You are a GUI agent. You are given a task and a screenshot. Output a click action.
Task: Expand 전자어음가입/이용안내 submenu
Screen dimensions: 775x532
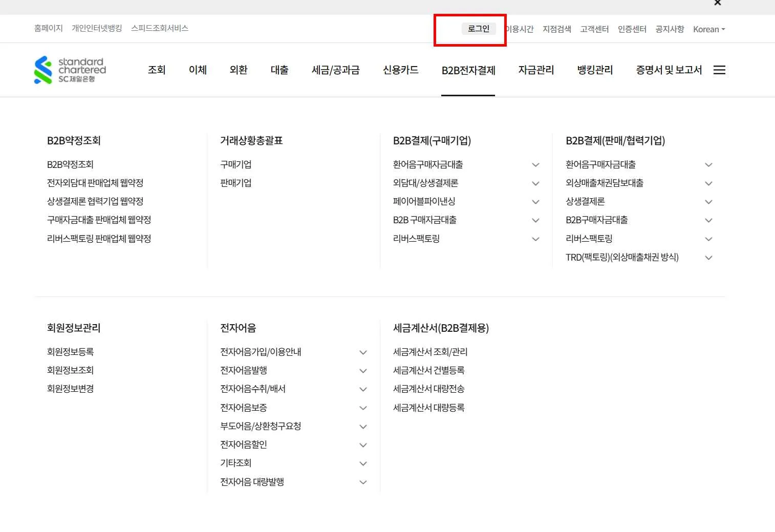point(363,352)
